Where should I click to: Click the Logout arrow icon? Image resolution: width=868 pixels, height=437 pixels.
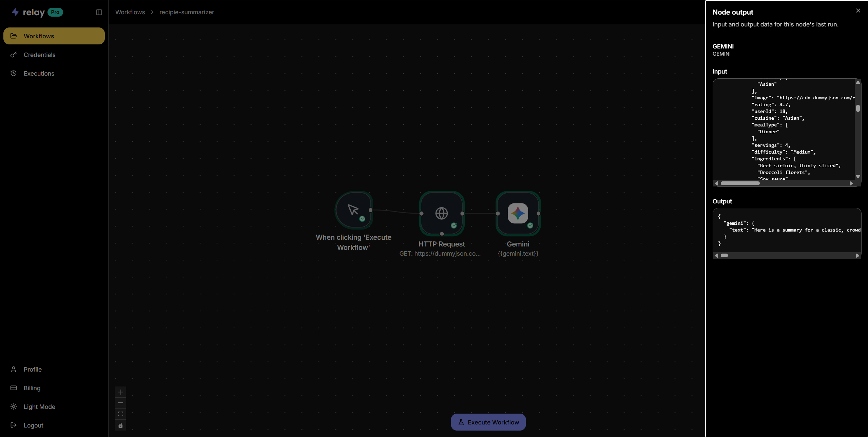point(14,425)
